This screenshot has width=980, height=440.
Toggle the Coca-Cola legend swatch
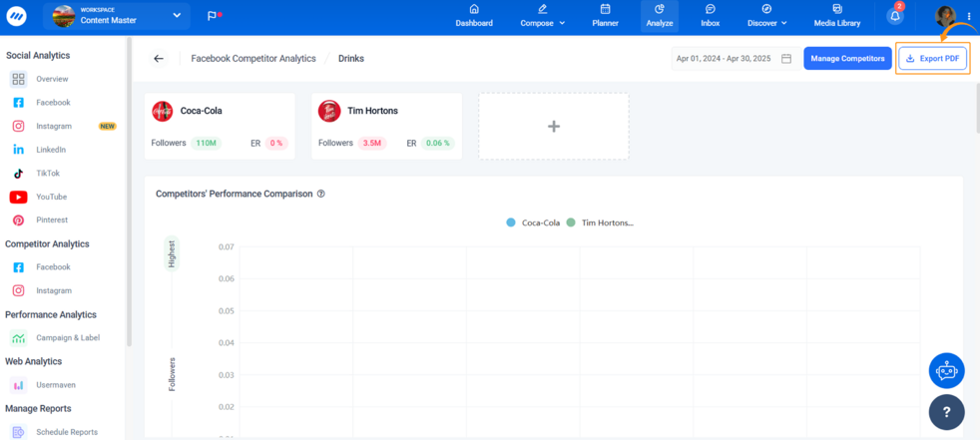pyautogui.click(x=511, y=222)
